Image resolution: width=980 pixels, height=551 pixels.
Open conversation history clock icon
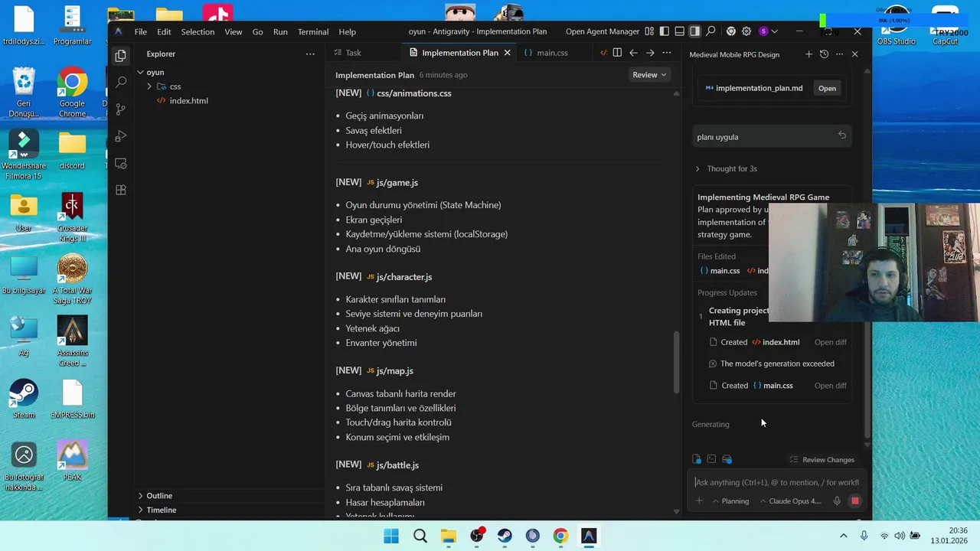tap(824, 54)
